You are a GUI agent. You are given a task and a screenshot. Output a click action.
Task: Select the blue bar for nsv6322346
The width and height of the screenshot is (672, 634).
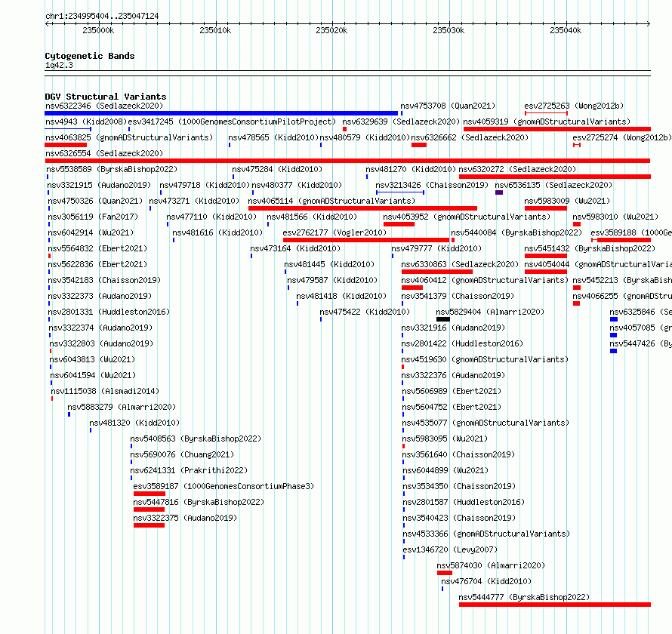[221, 113]
